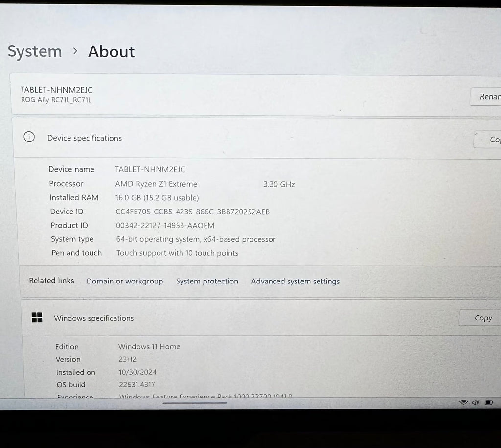Copy the Device specifications
501x448 pixels.
point(489,140)
